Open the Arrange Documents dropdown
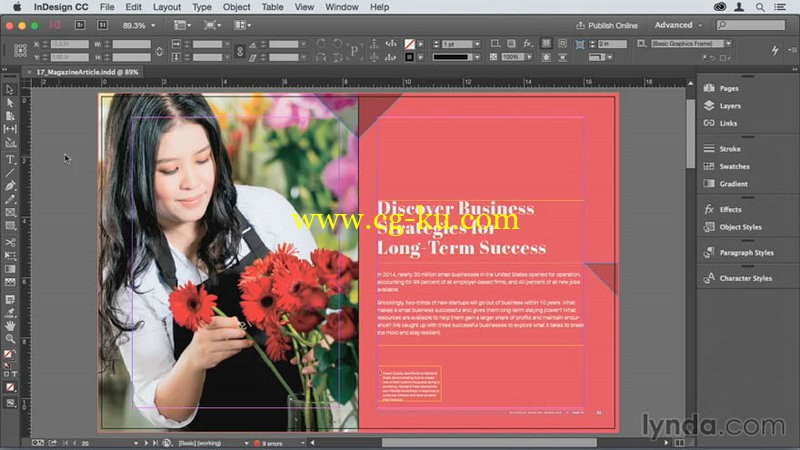The height and width of the screenshot is (450, 800). (x=242, y=25)
